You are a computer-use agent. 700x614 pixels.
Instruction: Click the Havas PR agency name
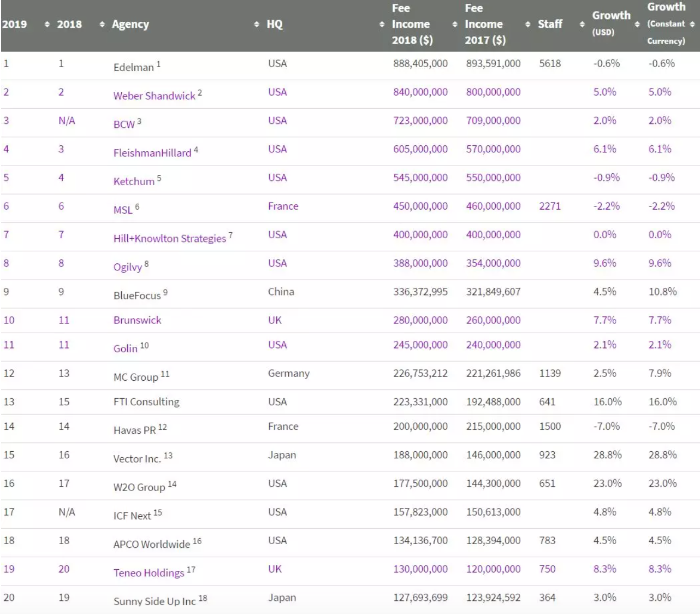click(x=135, y=430)
